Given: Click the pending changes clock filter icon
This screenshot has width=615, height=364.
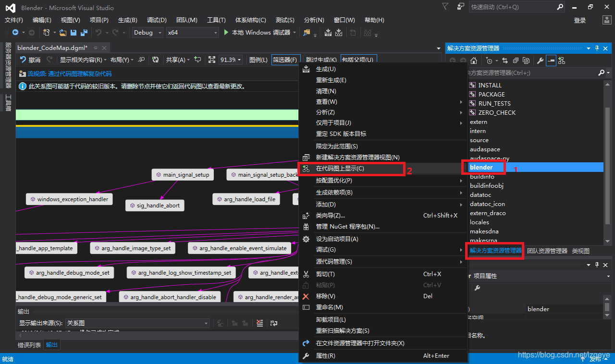Looking at the screenshot, I should [x=489, y=61].
